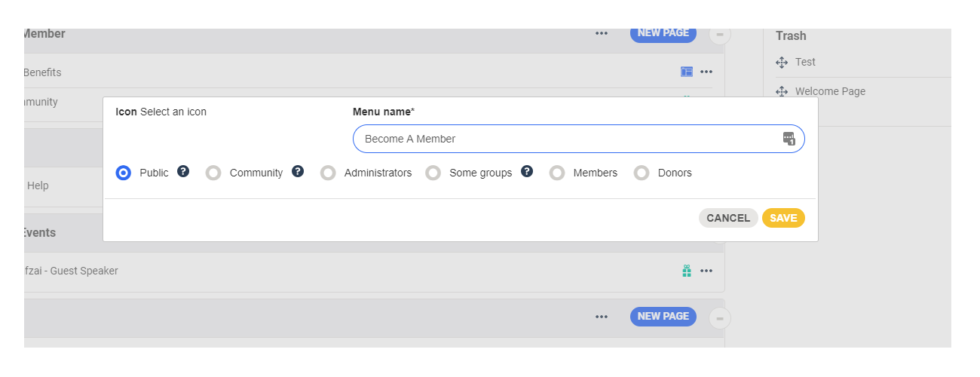Click the Menu name text field

pyautogui.click(x=565, y=139)
